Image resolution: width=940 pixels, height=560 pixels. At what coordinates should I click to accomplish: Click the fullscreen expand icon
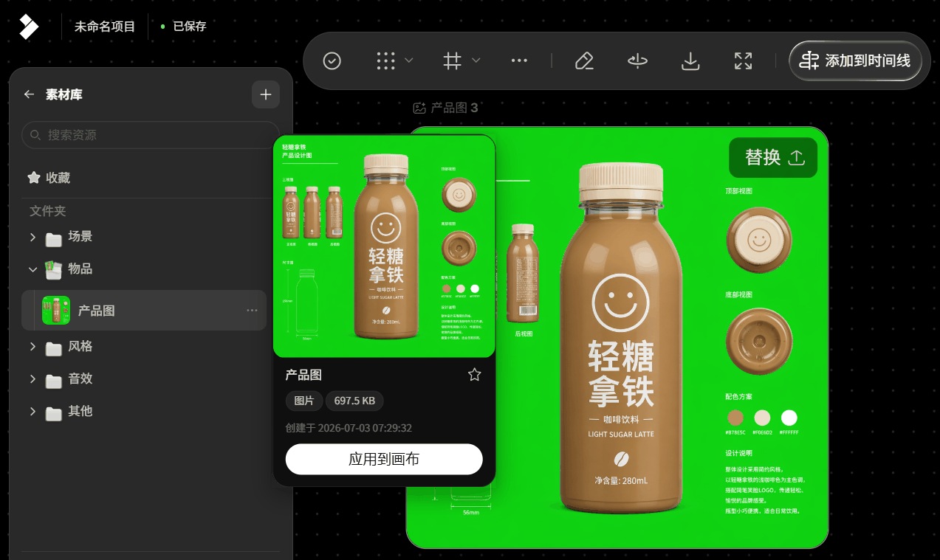tap(743, 61)
